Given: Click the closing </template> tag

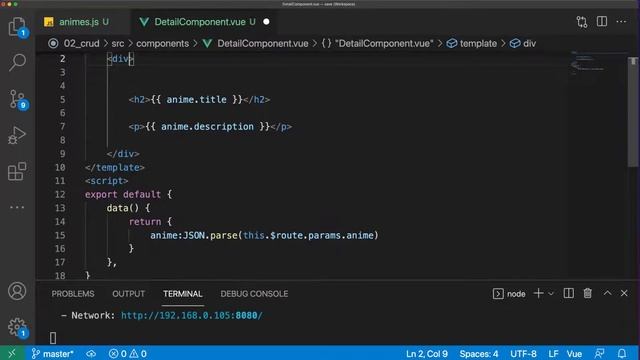Looking at the screenshot, I should pos(115,167).
